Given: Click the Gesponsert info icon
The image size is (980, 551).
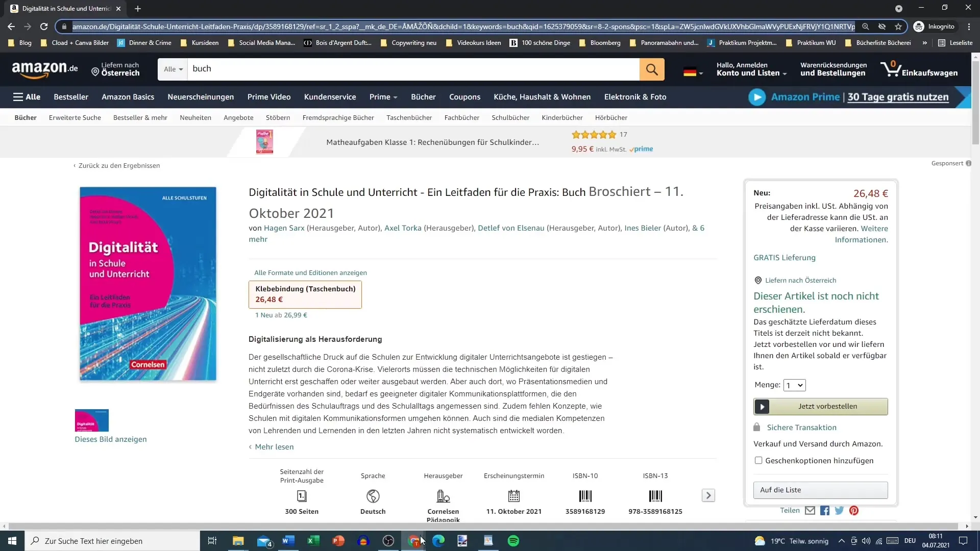Looking at the screenshot, I should (968, 164).
